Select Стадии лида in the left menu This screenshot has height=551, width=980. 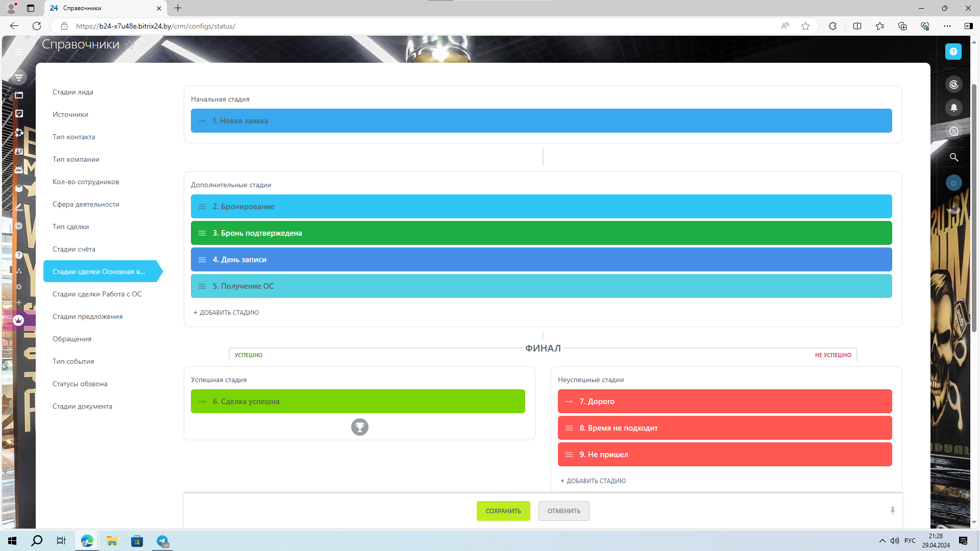[x=72, y=92]
